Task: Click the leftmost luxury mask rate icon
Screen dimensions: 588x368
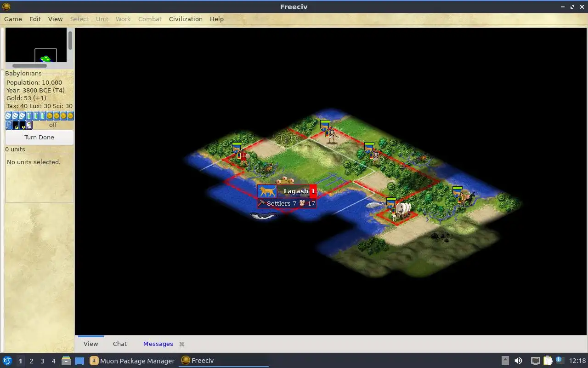Action: 8,116
